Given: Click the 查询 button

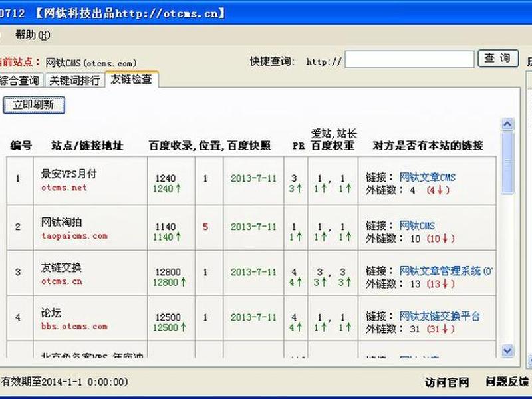Looking at the screenshot, I should coord(497,59).
